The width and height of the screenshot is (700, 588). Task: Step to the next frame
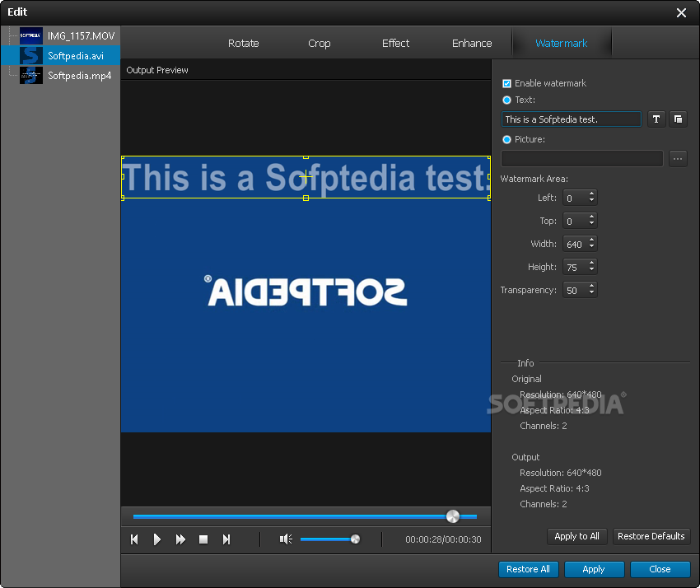(x=226, y=539)
